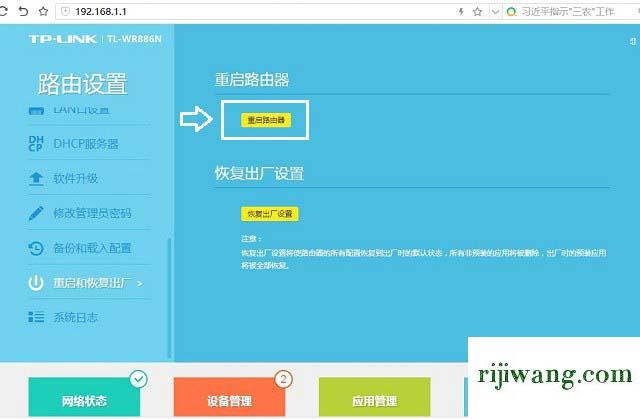Click the shield icon in the address bar
The height and width of the screenshot is (419, 640).
[x=65, y=11]
